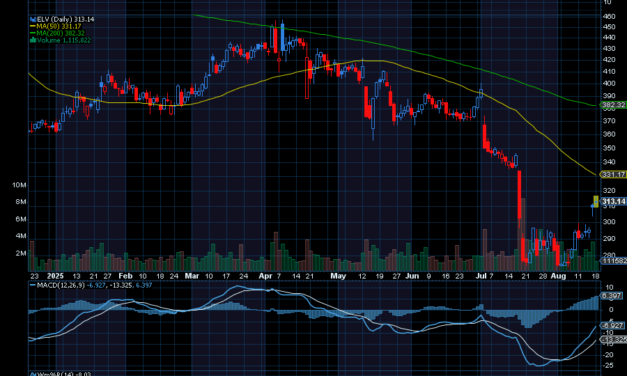Click the -25 MACD axis label
627x376 pixels.
pyautogui.click(x=609, y=365)
